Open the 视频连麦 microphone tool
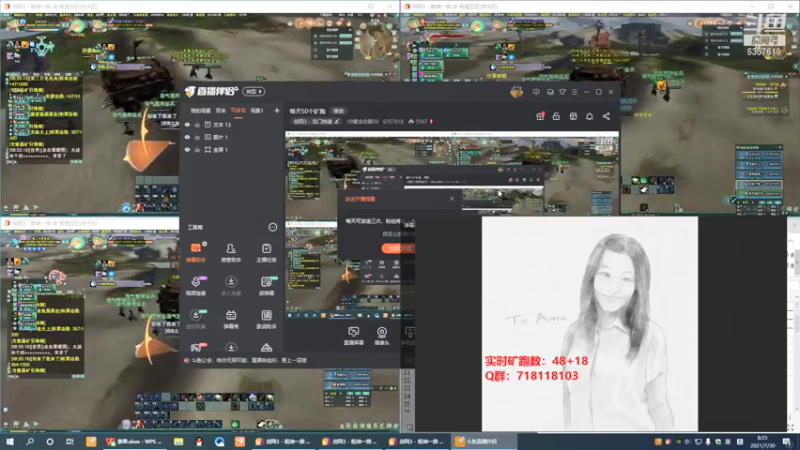800x450 pixels. point(195,285)
